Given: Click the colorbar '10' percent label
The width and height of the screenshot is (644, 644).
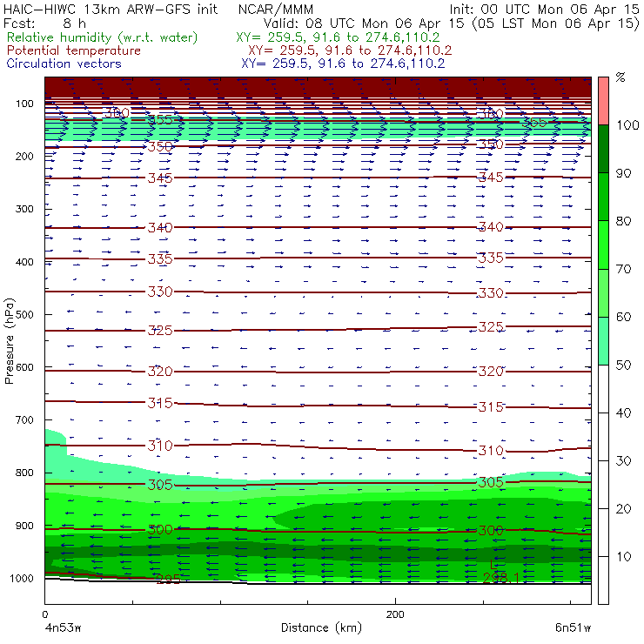Looking at the screenshot, I should (623, 556).
